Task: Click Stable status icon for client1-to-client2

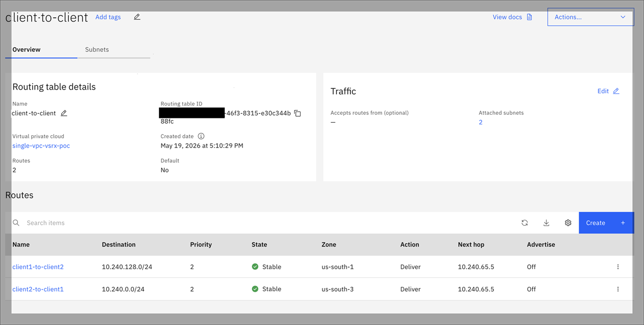Action: (255, 267)
